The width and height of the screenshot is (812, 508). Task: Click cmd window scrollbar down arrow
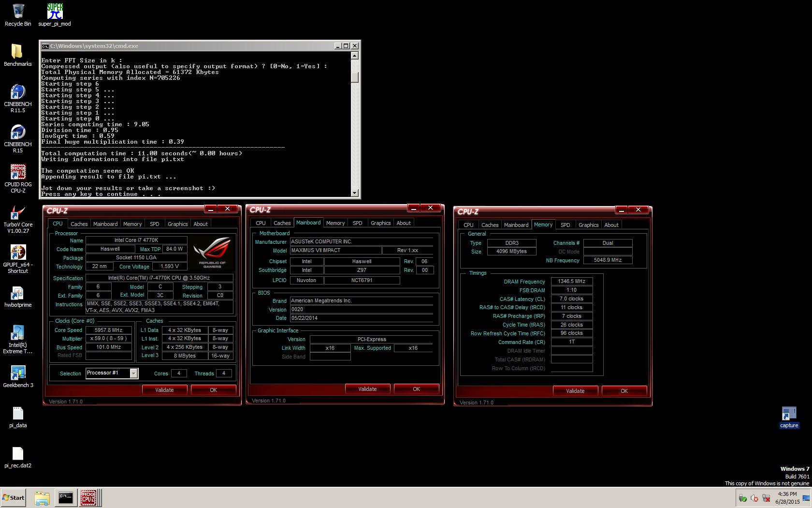click(355, 193)
